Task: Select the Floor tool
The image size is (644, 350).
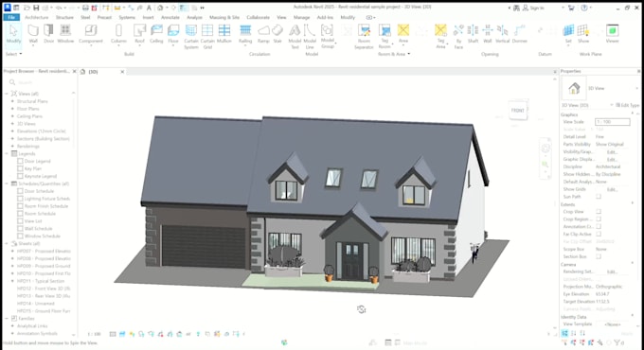Action: point(173,34)
